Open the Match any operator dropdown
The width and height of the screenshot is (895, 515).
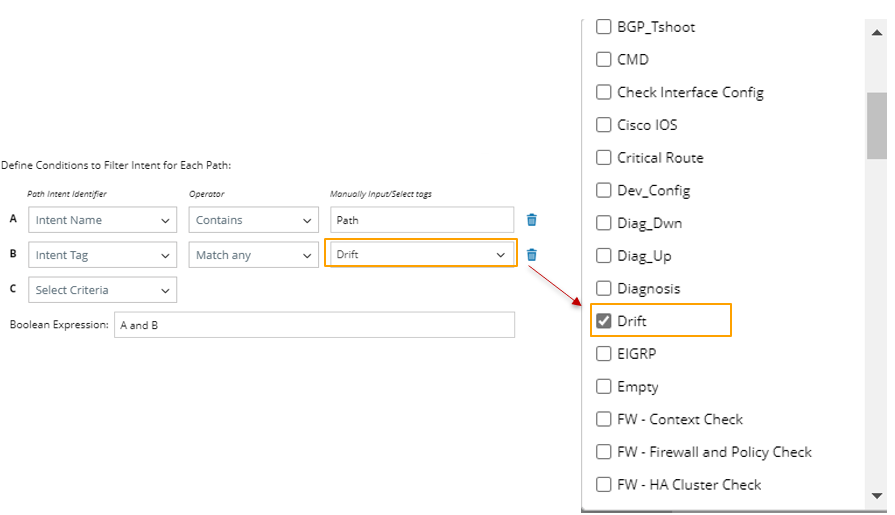pyautogui.click(x=254, y=255)
